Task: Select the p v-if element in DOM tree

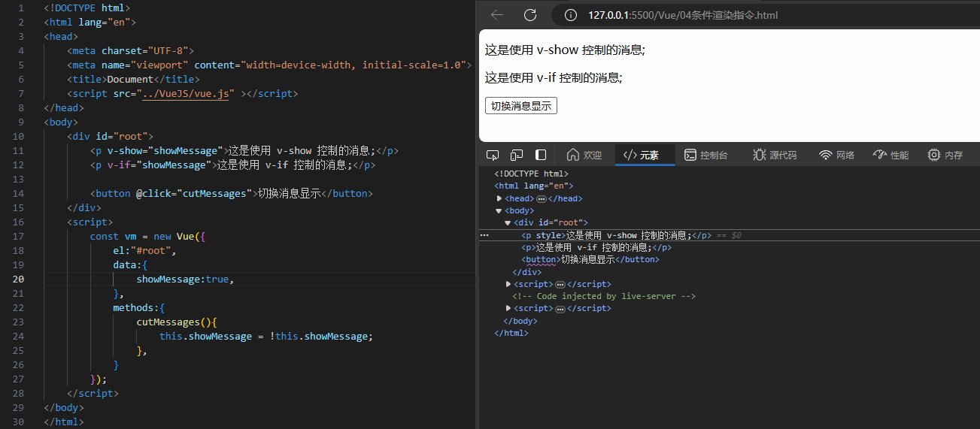Action: pos(596,247)
